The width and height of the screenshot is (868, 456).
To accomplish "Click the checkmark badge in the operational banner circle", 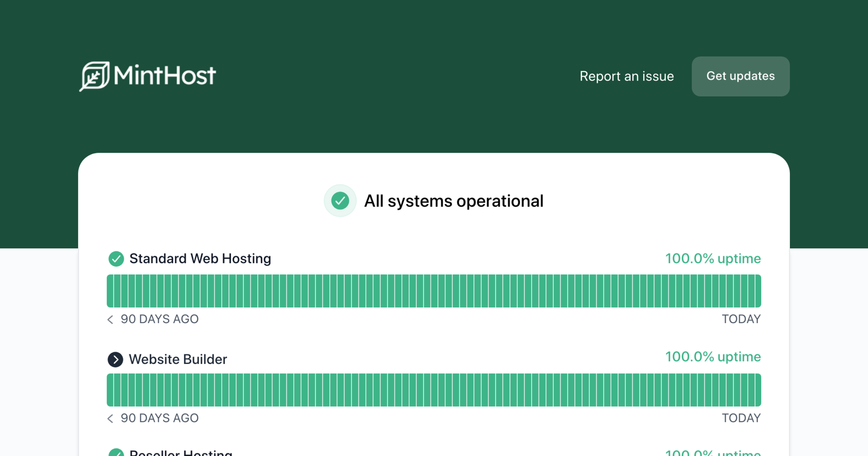I will coord(340,200).
